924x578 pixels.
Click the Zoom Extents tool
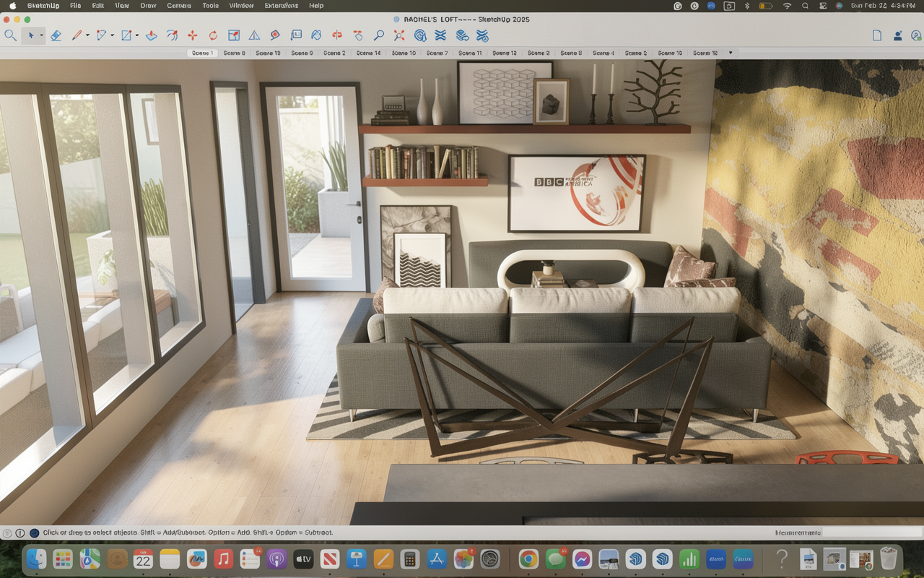pos(399,35)
